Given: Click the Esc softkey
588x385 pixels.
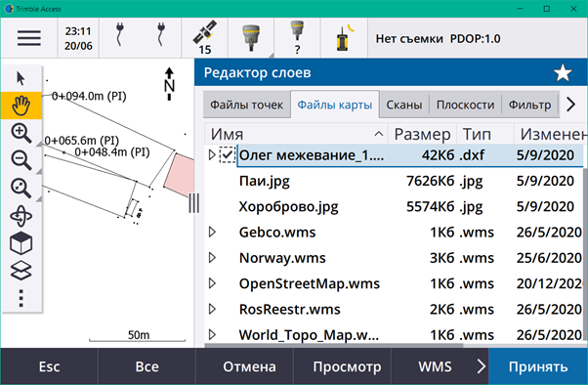Looking at the screenshot, I should (49, 366).
